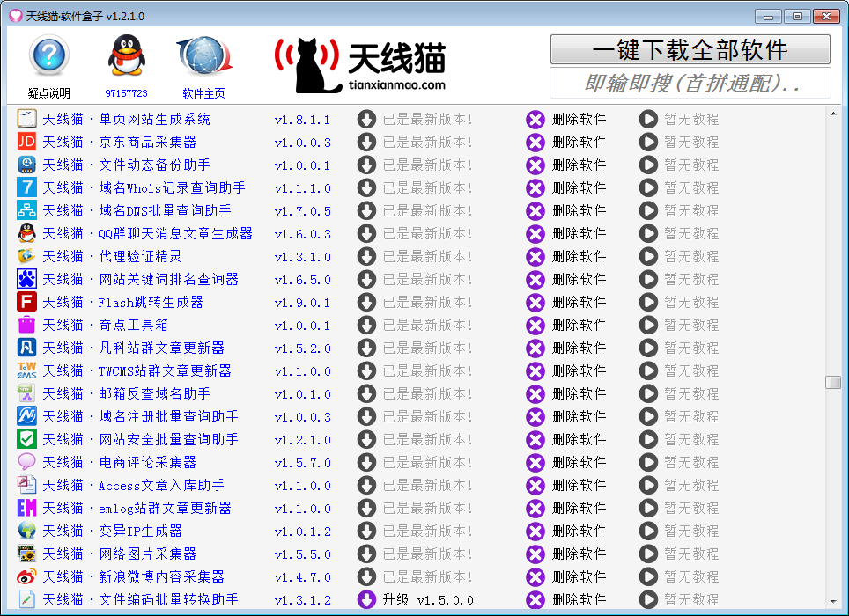
Task: Click scrollbar down arrow of software list
Action: [833, 601]
